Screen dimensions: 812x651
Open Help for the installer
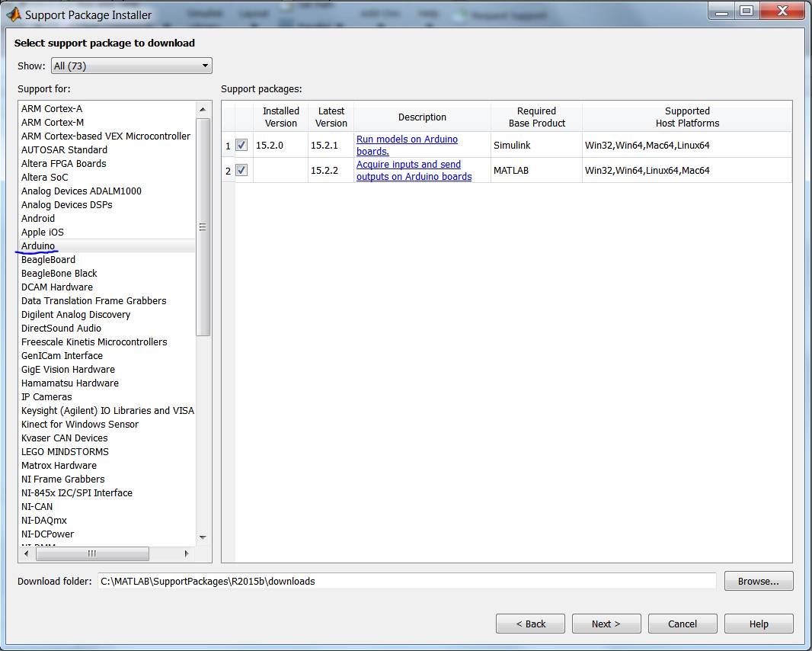759,624
